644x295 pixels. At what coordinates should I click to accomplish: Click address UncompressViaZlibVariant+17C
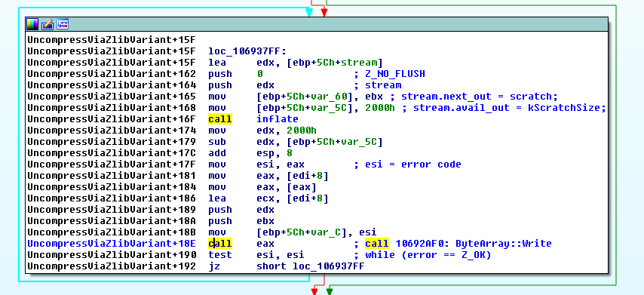(112, 153)
